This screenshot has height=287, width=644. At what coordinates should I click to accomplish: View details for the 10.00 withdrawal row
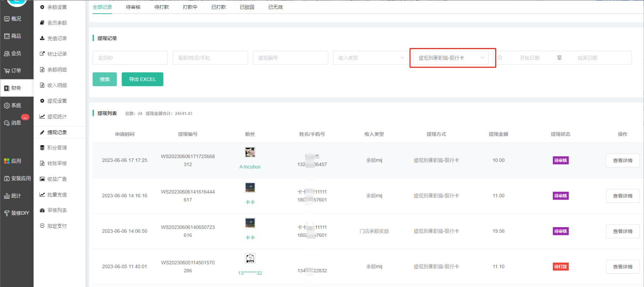(622, 161)
